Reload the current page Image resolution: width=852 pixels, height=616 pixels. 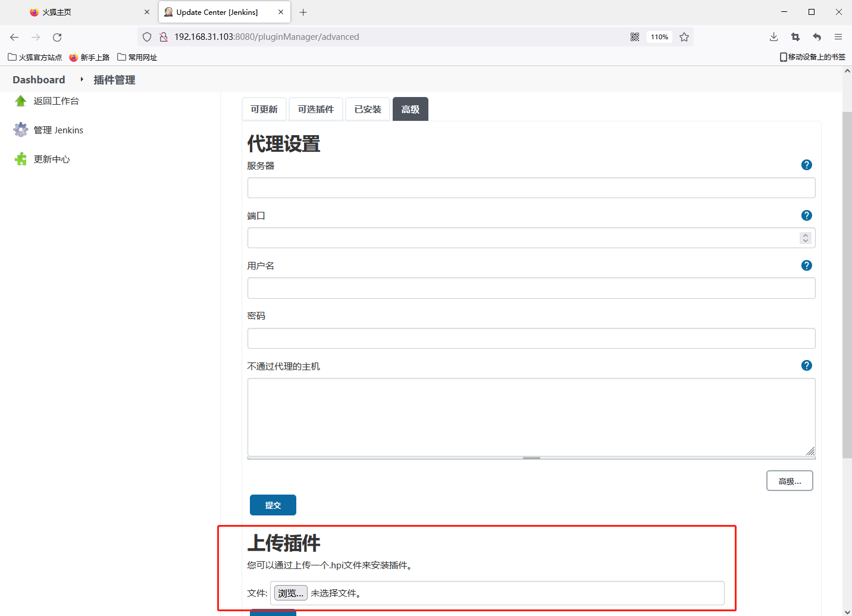click(57, 37)
